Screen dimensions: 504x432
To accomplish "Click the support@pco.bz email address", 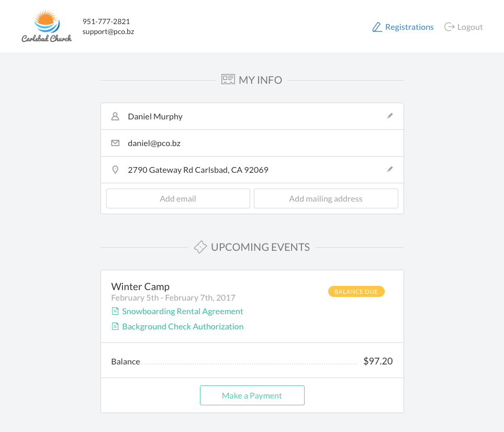I will (108, 31).
